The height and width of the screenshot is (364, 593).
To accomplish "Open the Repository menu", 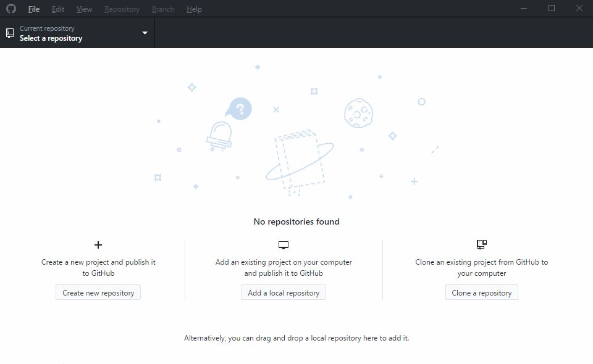I will [122, 9].
